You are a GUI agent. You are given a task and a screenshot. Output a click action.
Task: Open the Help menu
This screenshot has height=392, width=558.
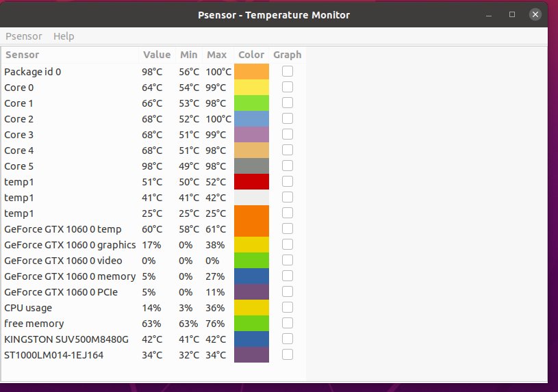tap(64, 36)
